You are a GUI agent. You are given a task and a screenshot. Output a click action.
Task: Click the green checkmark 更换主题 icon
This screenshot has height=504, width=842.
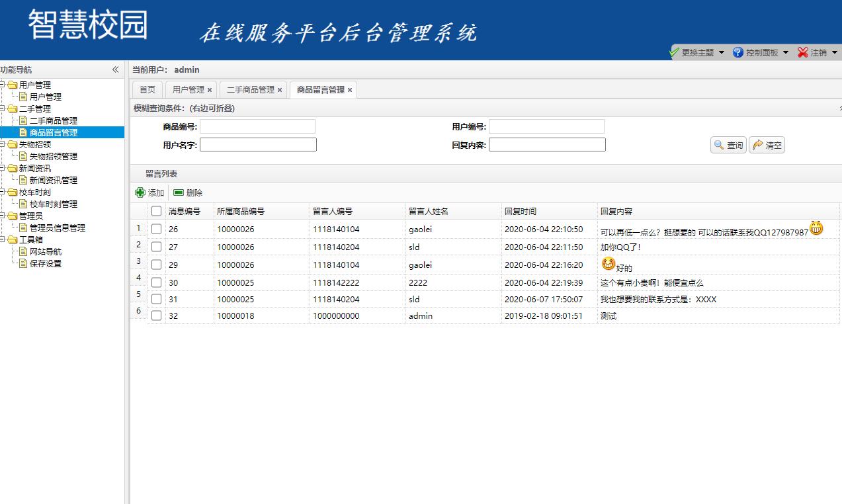tap(675, 51)
